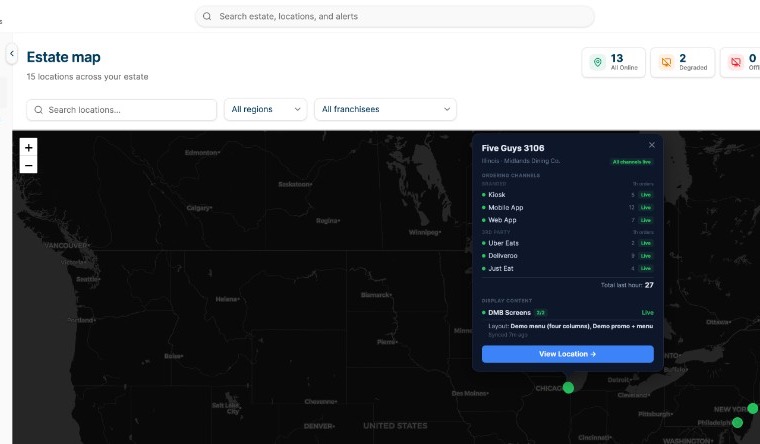Click the Just Eat channel row
The image size is (760, 444).
pos(568,269)
